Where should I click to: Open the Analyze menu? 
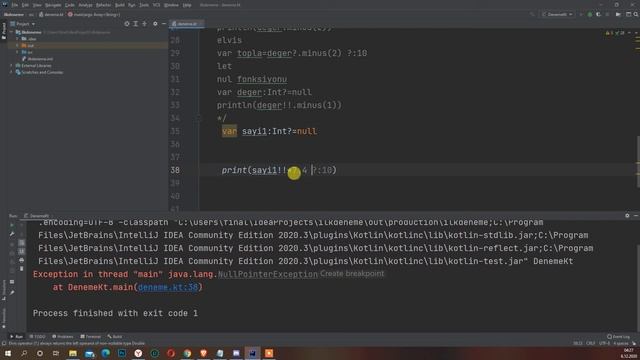(85, 5)
